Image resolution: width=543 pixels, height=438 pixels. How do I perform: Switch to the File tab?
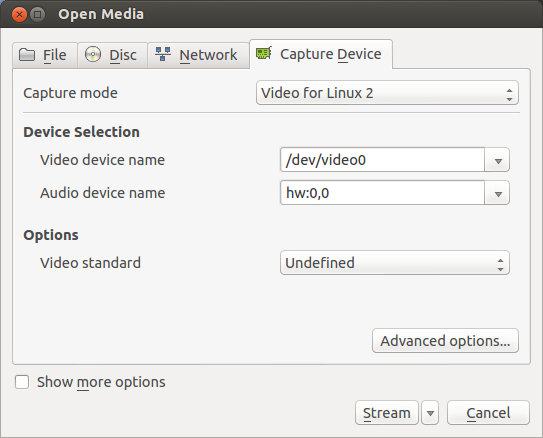45,55
